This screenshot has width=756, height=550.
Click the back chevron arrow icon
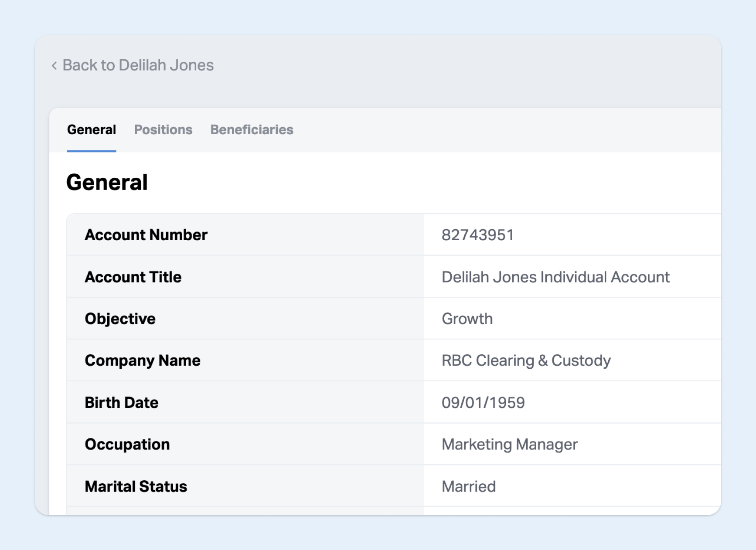click(54, 66)
